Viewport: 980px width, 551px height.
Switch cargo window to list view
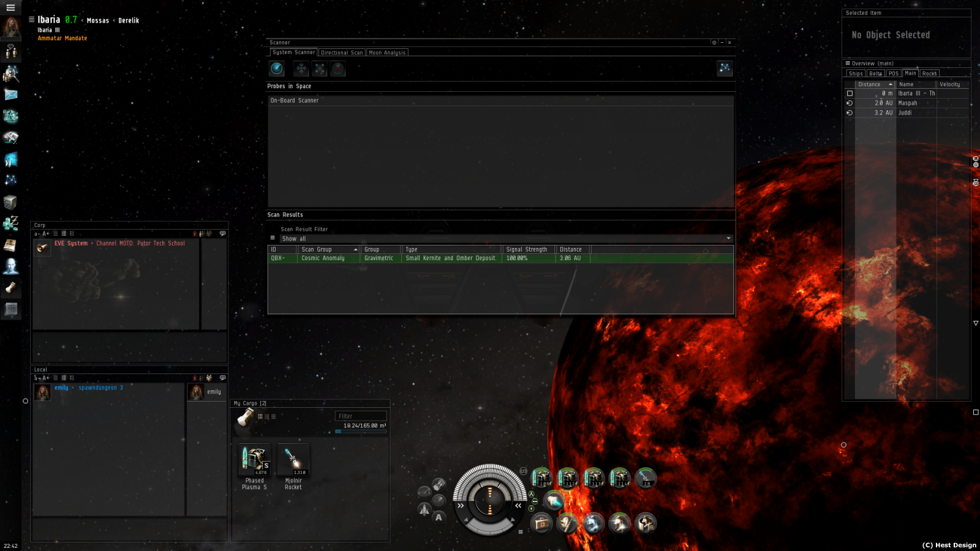pos(274,416)
